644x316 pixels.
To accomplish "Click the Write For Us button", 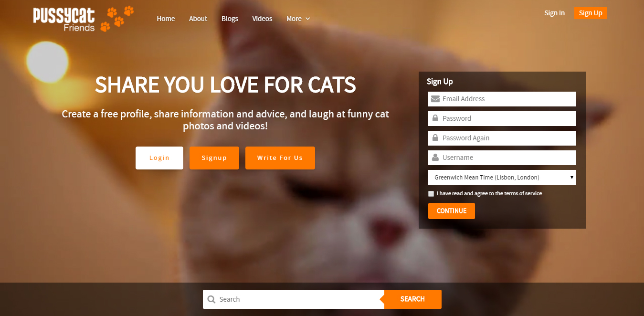I will [x=280, y=158].
